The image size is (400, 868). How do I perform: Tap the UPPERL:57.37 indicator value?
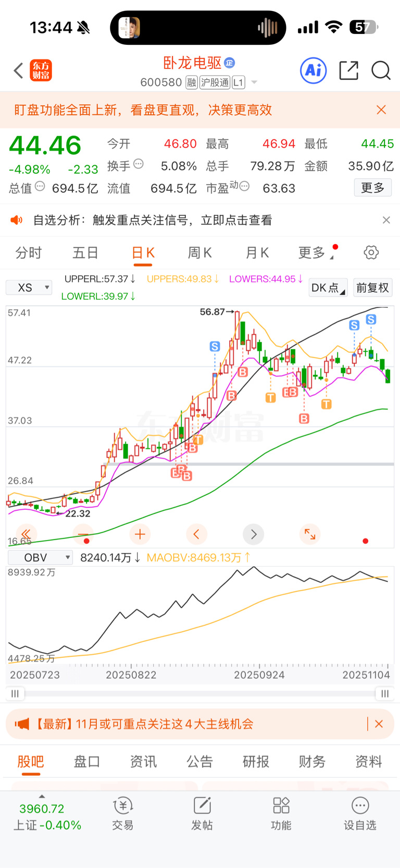click(100, 279)
